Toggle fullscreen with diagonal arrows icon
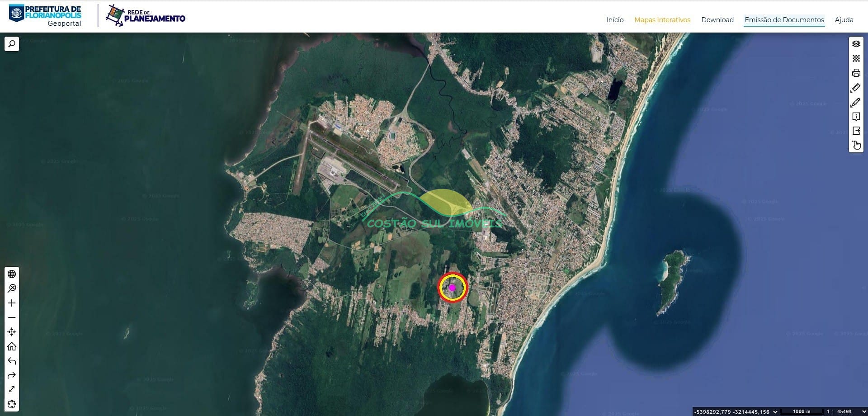The width and height of the screenshot is (868, 416). pos(12,389)
